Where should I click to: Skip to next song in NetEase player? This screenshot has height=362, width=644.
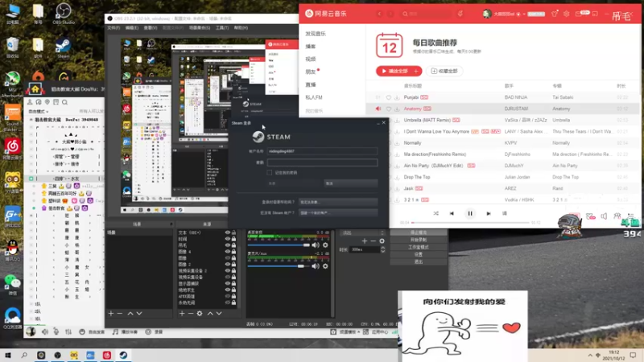tap(489, 213)
